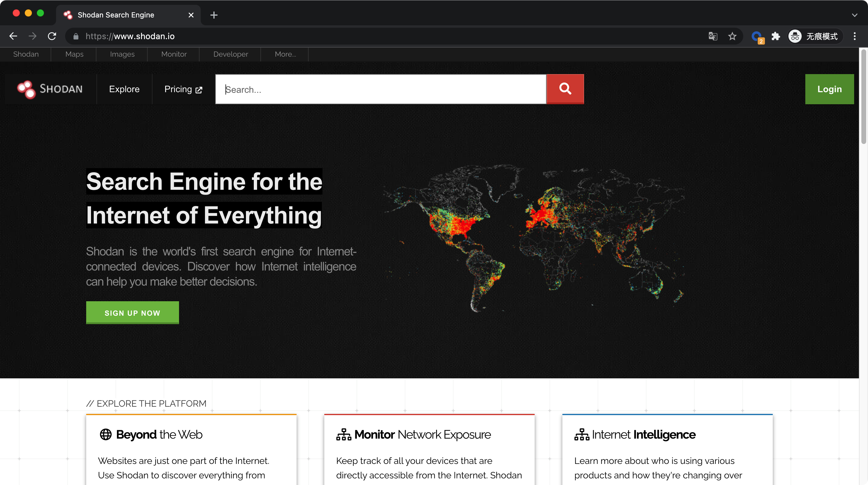Click the globe icon beside Beyond the Web
This screenshot has height=485, width=868.
pos(105,434)
